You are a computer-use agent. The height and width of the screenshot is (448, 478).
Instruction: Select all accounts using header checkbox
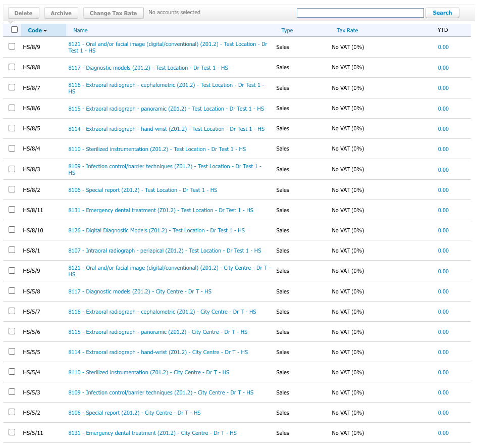point(14,29)
